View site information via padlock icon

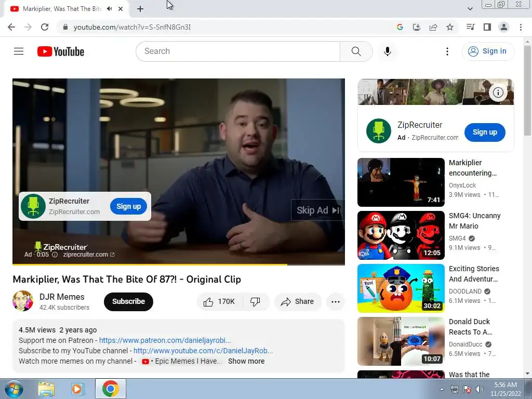[65, 27]
